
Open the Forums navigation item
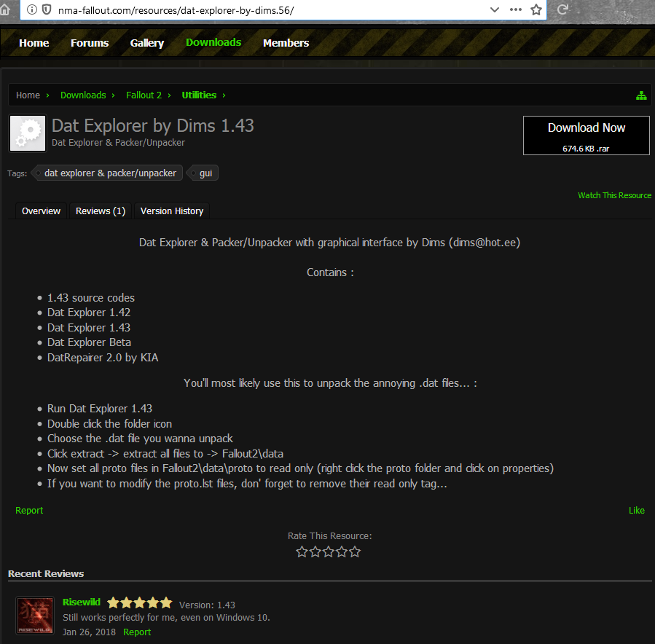[x=90, y=43]
